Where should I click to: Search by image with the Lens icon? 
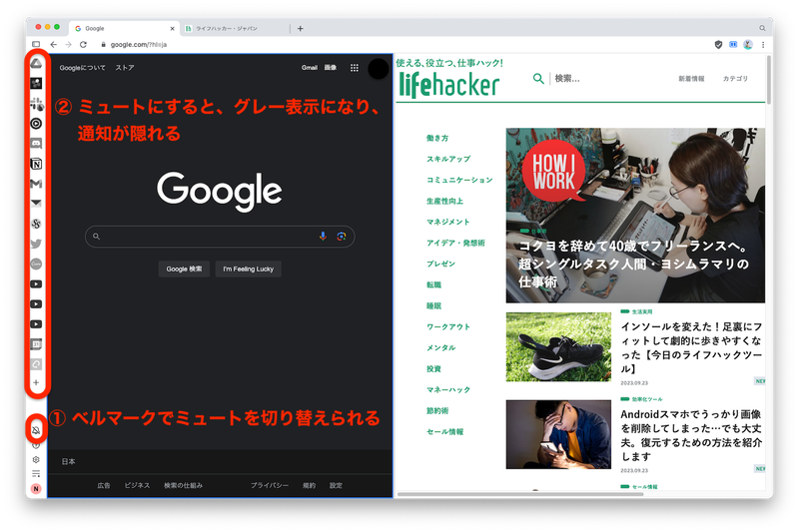pyautogui.click(x=342, y=237)
